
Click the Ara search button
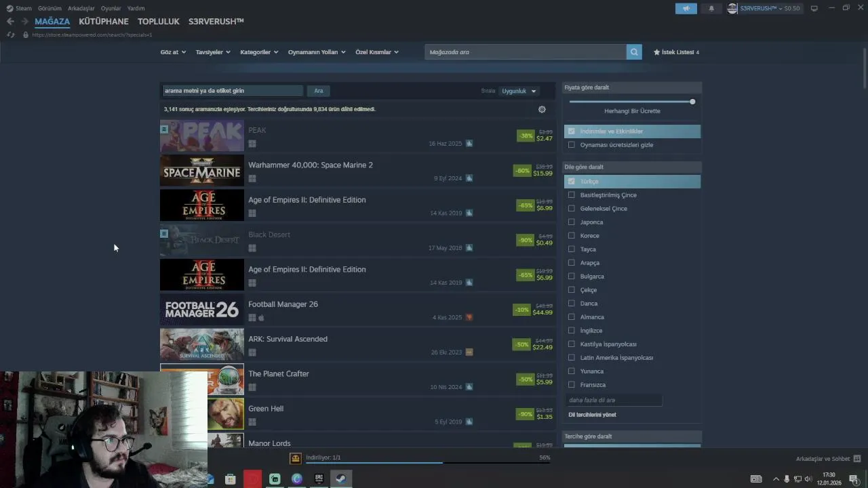pyautogui.click(x=319, y=91)
